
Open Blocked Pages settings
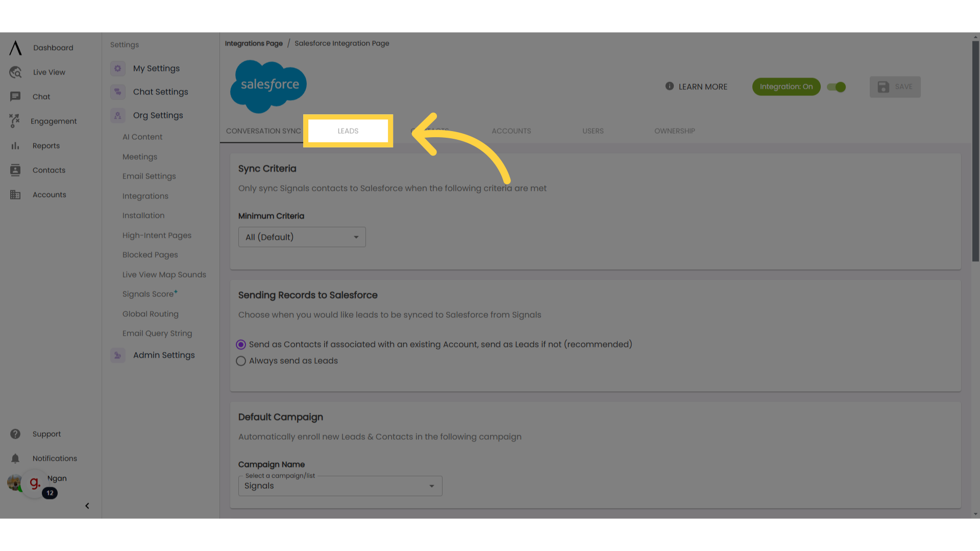[x=150, y=255]
